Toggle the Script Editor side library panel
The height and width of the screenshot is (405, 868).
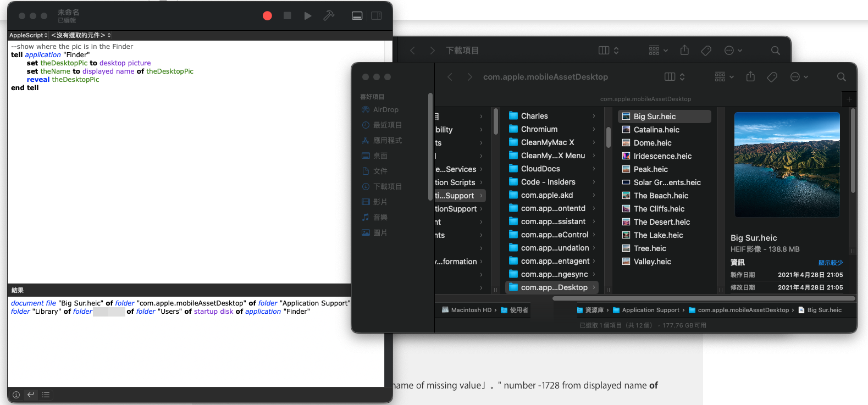(377, 16)
